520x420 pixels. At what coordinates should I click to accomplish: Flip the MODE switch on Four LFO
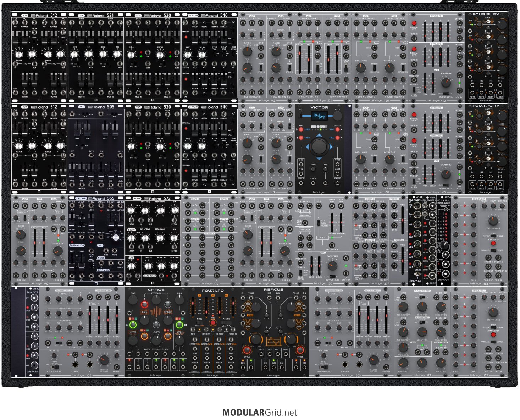(200, 322)
